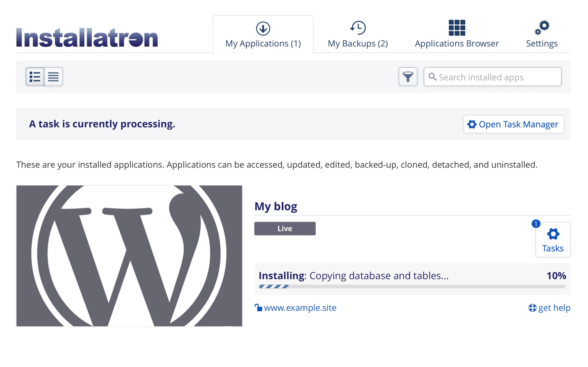Click the clock-history icon on My Backups
This screenshot has height=367, width=588.
(358, 28)
